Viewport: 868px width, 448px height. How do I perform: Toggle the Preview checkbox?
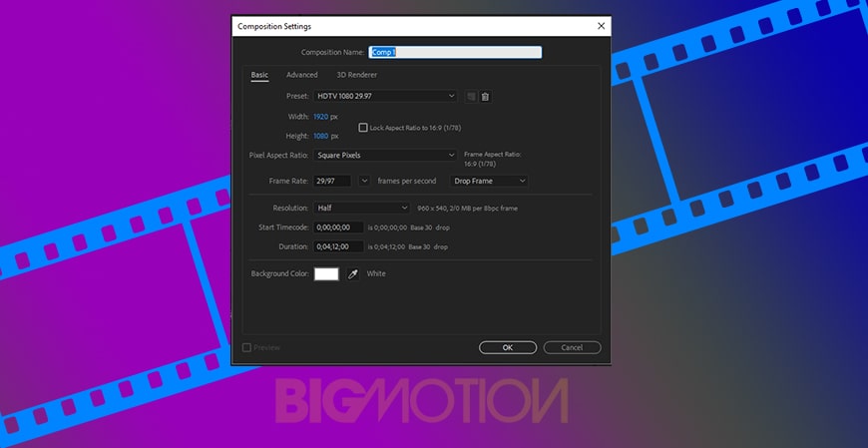[247, 347]
